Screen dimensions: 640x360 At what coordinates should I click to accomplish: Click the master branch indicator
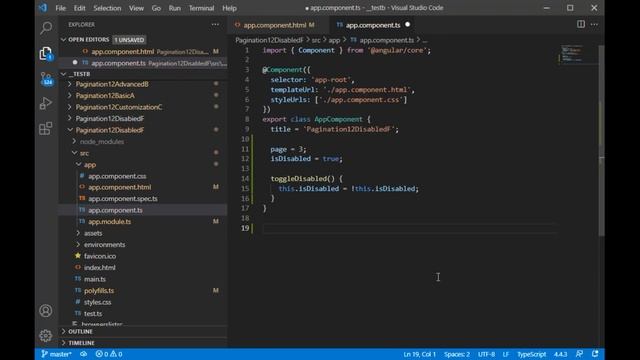[x=56, y=354]
